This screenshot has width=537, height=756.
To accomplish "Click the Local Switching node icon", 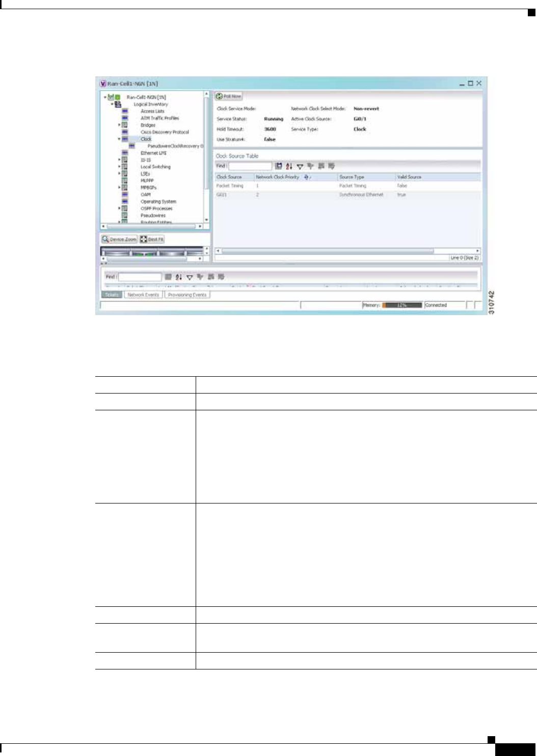I will (125, 166).
